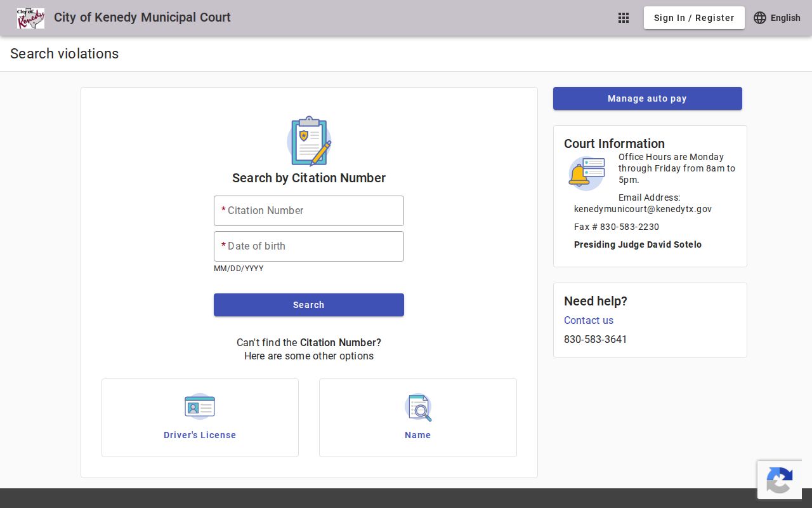This screenshot has width=812, height=508.
Task: Click Manage auto pay button
Action: [x=648, y=98]
